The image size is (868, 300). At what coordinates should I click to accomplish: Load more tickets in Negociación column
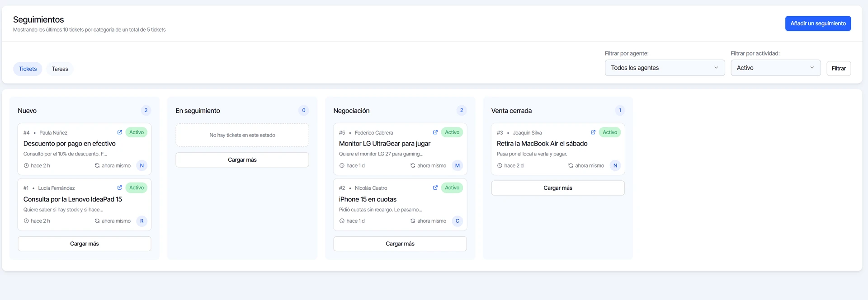[x=400, y=244]
